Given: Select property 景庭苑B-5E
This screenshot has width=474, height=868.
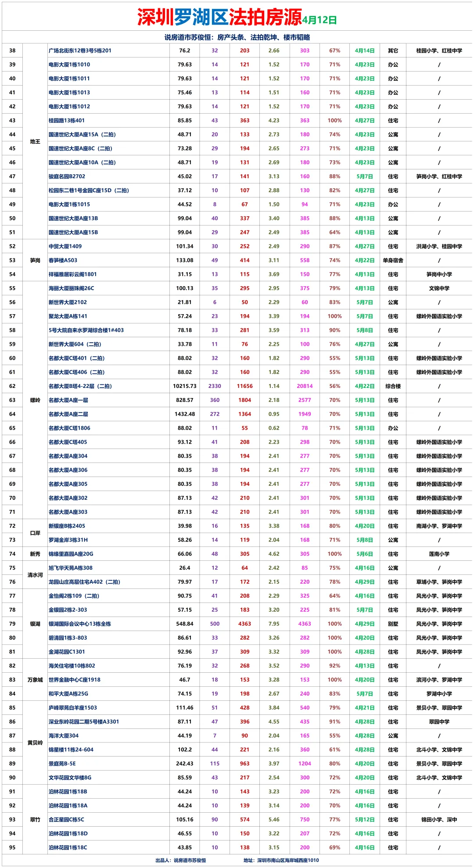Looking at the screenshot, I should (x=62, y=764).
